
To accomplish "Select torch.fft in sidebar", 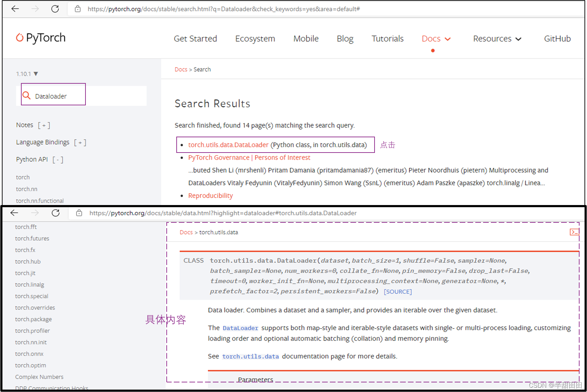I will pyautogui.click(x=26, y=227).
